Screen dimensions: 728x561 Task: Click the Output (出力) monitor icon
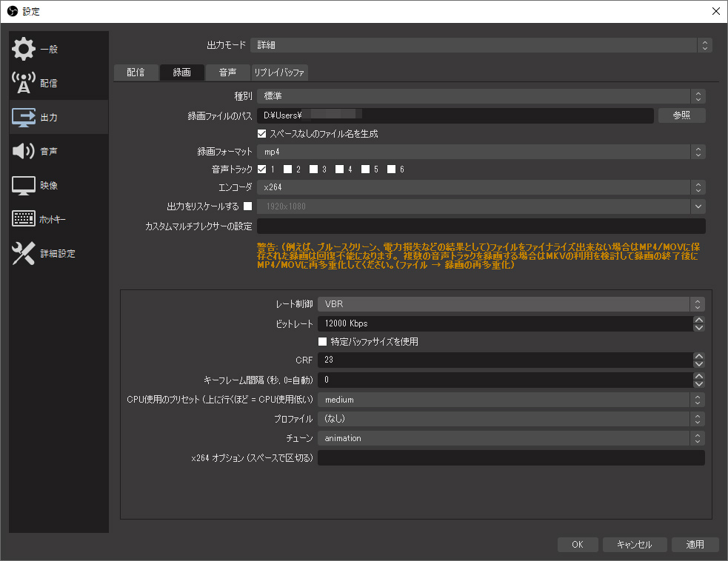pos(24,117)
